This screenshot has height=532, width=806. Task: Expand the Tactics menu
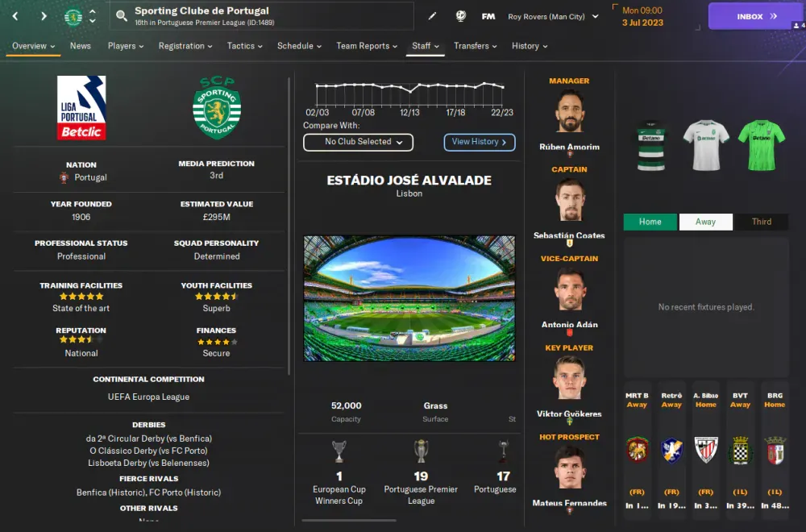point(245,46)
